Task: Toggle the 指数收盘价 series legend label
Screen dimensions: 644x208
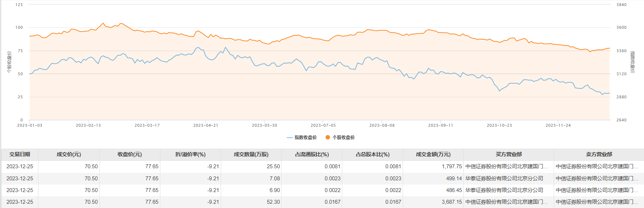Action: 305,138
